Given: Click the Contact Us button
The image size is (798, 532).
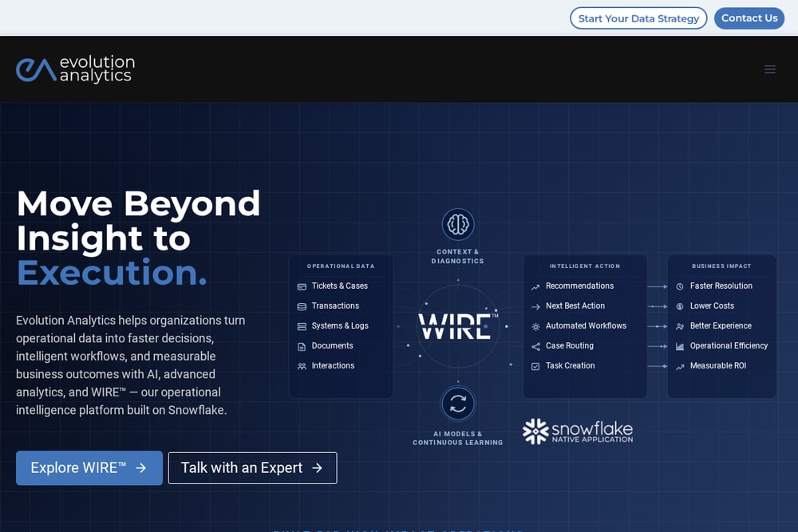Looking at the screenshot, I should point(749,18).
